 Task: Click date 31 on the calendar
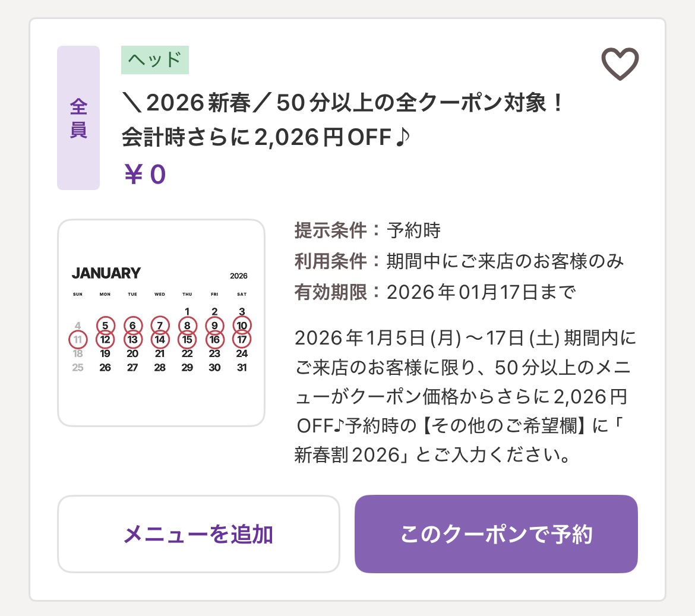[242, 368]
